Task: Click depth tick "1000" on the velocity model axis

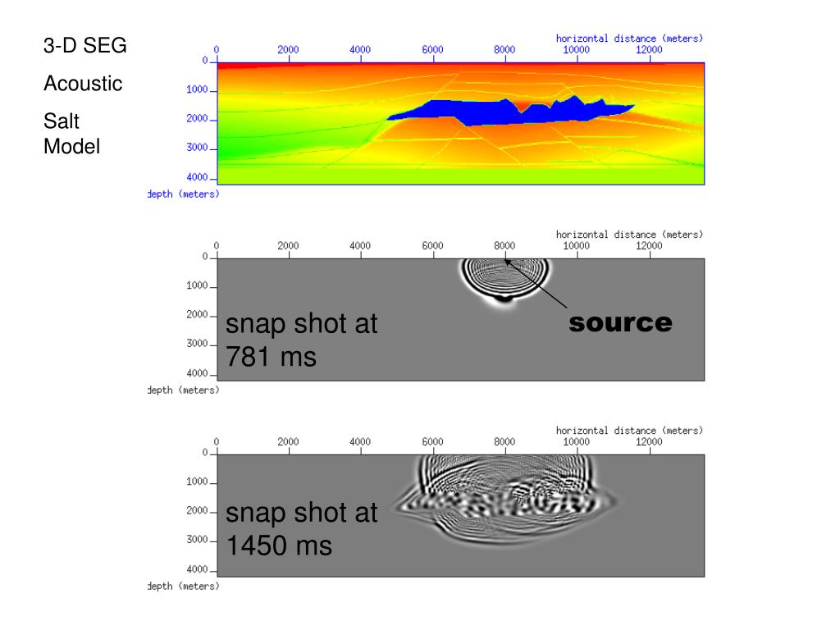Action: 197,89
